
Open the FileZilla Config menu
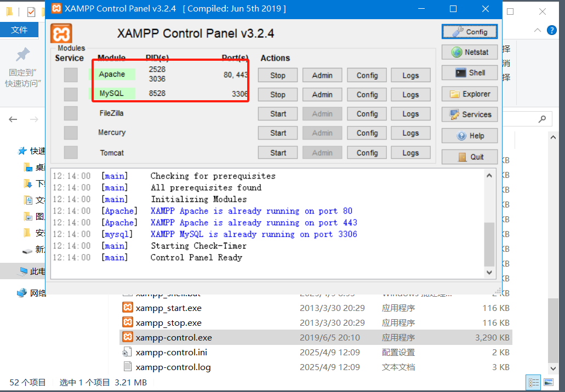click(x=367, y=114)
